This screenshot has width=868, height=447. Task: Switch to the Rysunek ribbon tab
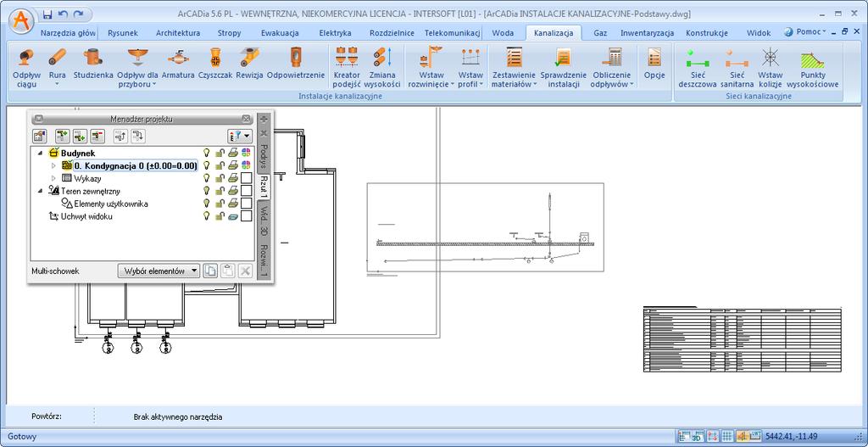123,33
